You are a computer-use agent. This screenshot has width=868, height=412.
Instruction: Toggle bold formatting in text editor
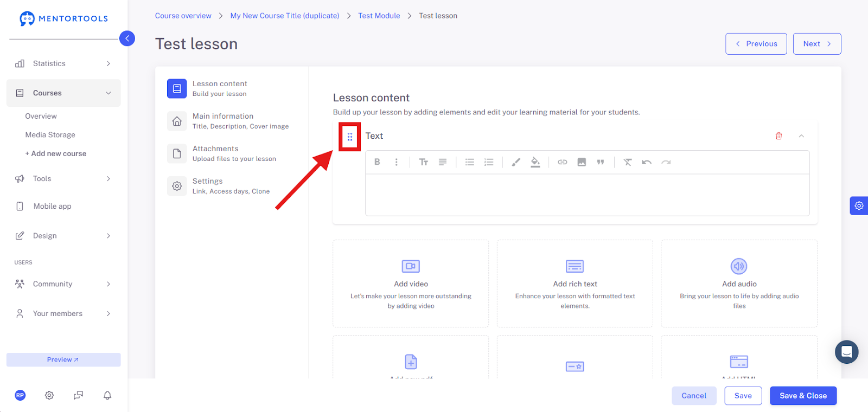tap(377, 162)
